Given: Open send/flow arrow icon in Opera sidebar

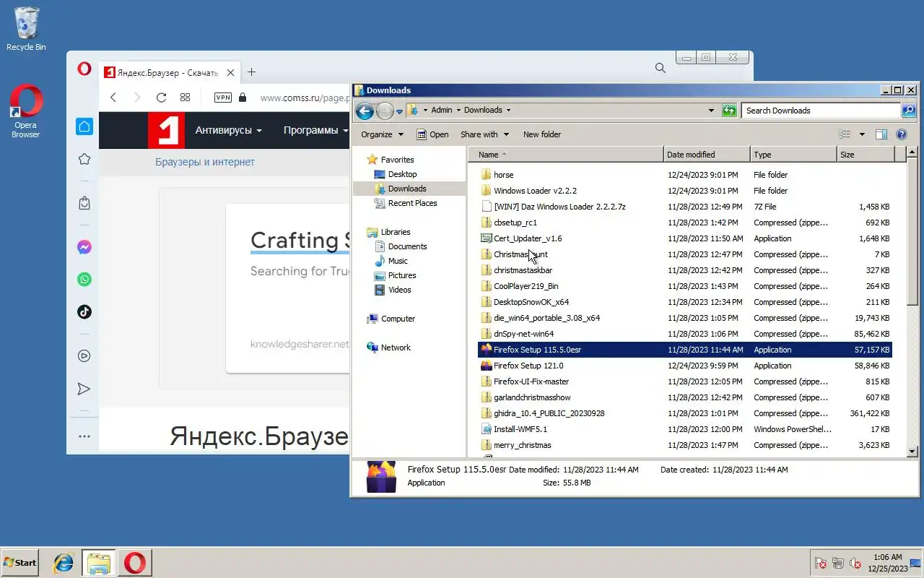Looking at the screenshot, I should tap(84, 389).
